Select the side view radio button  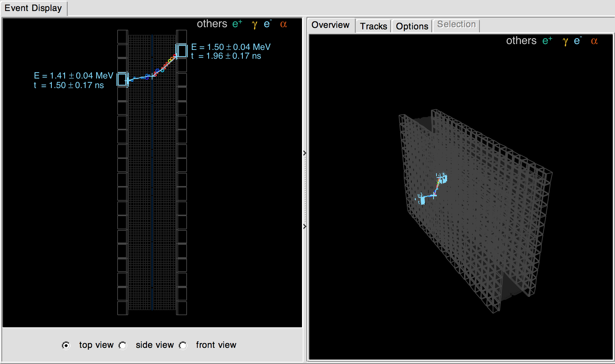123,345
